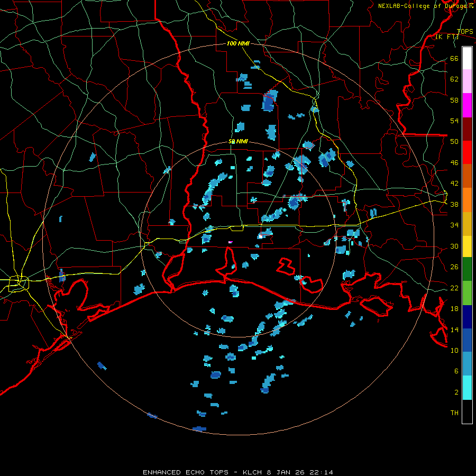Click the "TOPS" legend title
476x476 pixels.
pos(465,31)
